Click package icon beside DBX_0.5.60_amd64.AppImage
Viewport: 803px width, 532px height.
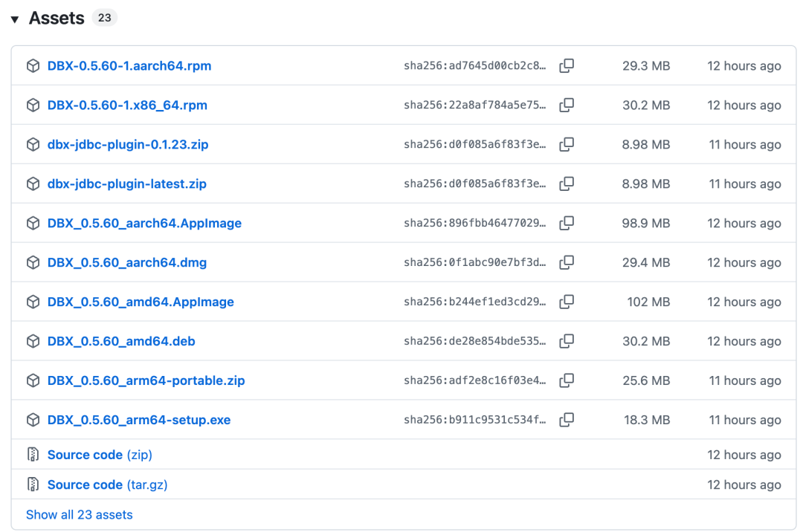point(33,302)
